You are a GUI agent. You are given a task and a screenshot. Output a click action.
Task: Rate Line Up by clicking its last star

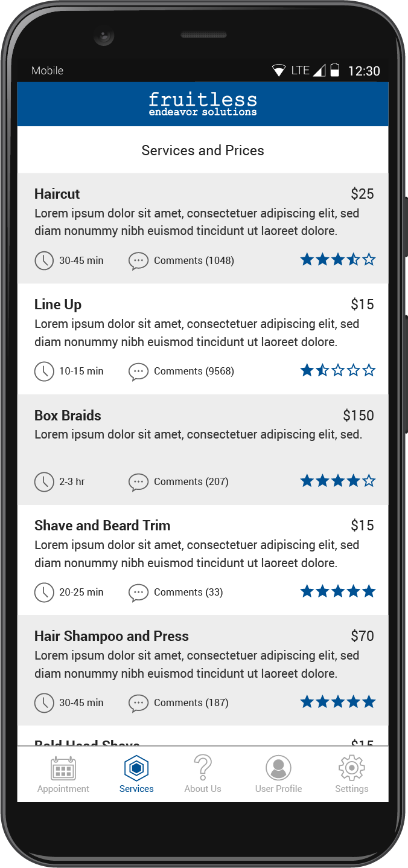369,370
